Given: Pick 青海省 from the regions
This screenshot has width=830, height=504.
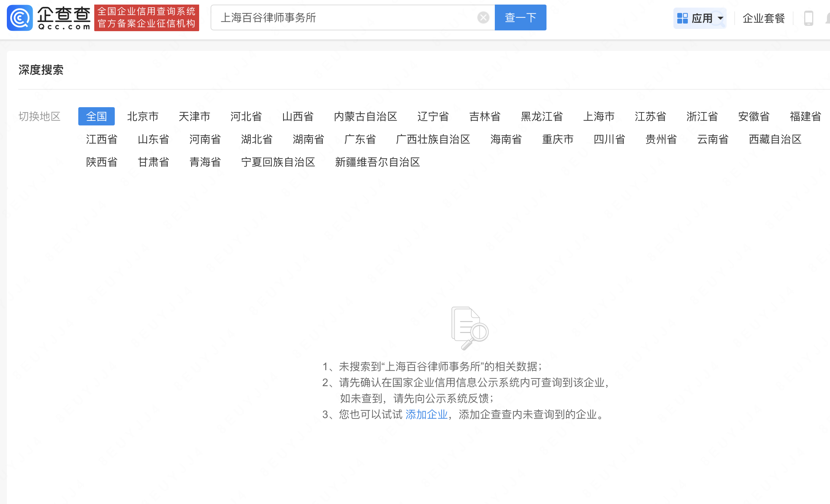Looking at the screenshot, I should 205,162.
